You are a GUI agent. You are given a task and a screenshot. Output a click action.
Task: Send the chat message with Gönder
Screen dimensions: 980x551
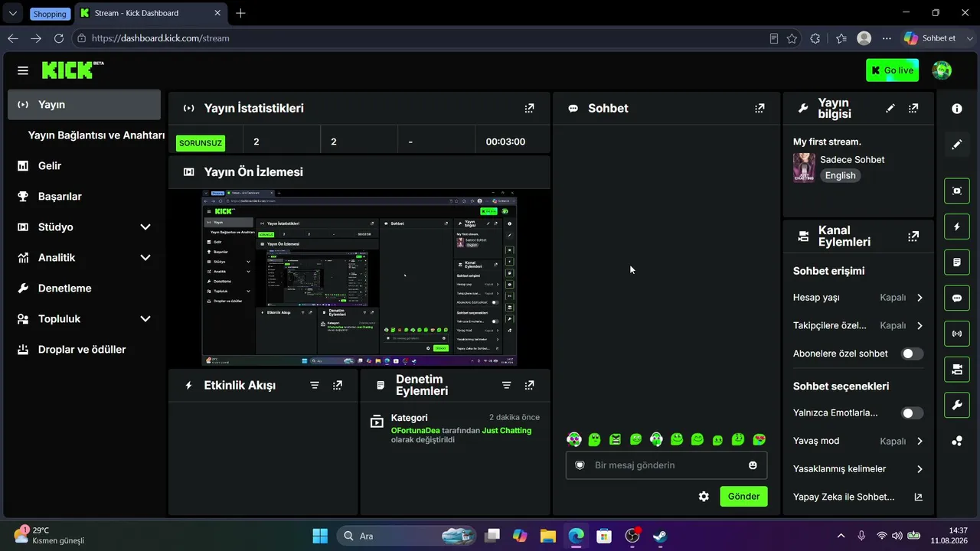click(743, 497)
